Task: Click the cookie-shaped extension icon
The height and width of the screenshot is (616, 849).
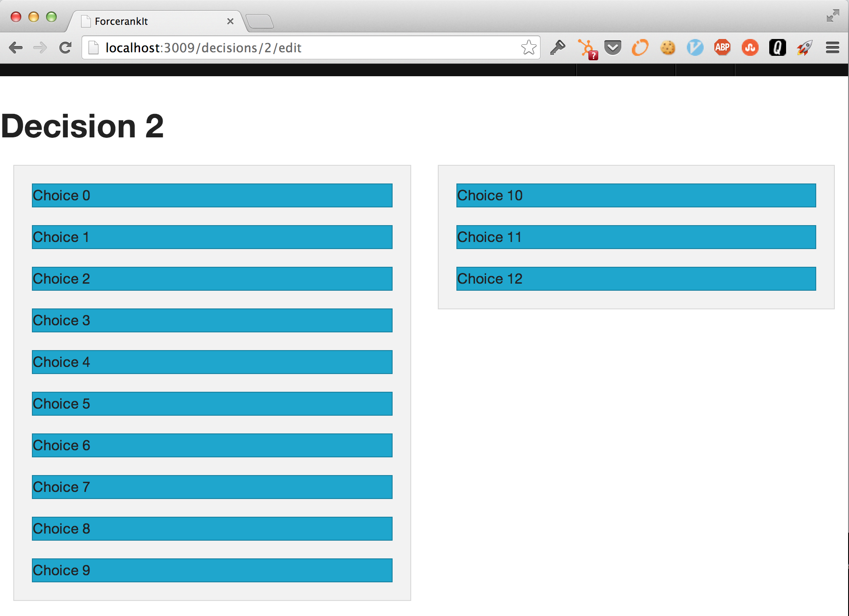Action: (x=668, y=47)
